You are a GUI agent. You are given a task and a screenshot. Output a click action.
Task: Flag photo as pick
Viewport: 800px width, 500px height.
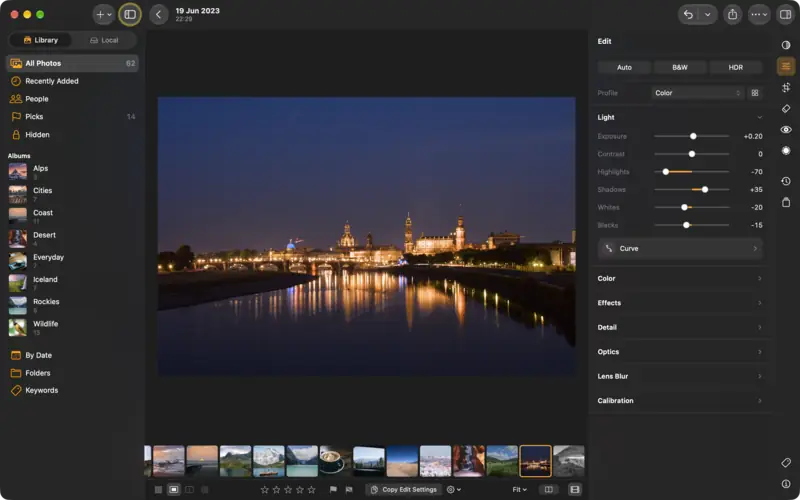pos(333,490)
